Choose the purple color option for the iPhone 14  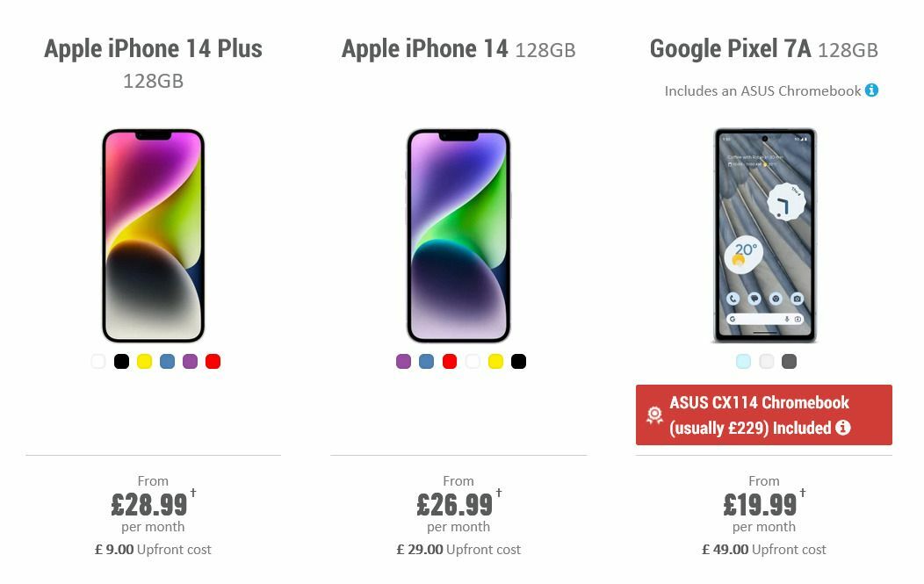pyautogui.click(x=404, y=361)
